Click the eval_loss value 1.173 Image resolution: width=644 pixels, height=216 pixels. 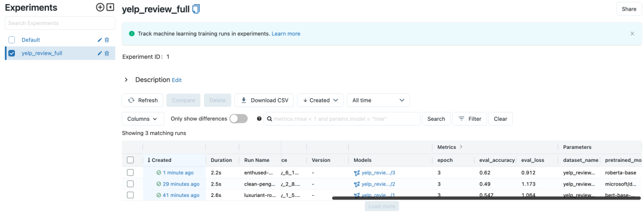coord(528,184)
